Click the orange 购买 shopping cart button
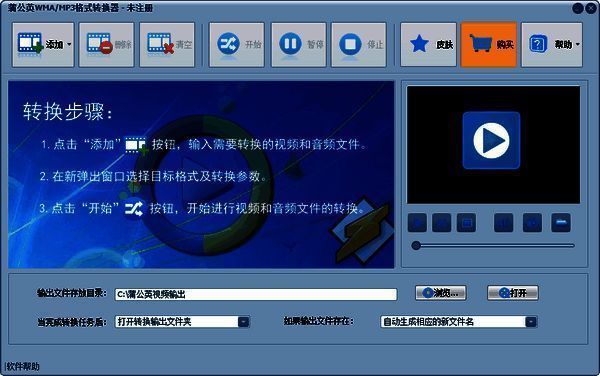This screenshot has height=376, width=600. point(489,44)
